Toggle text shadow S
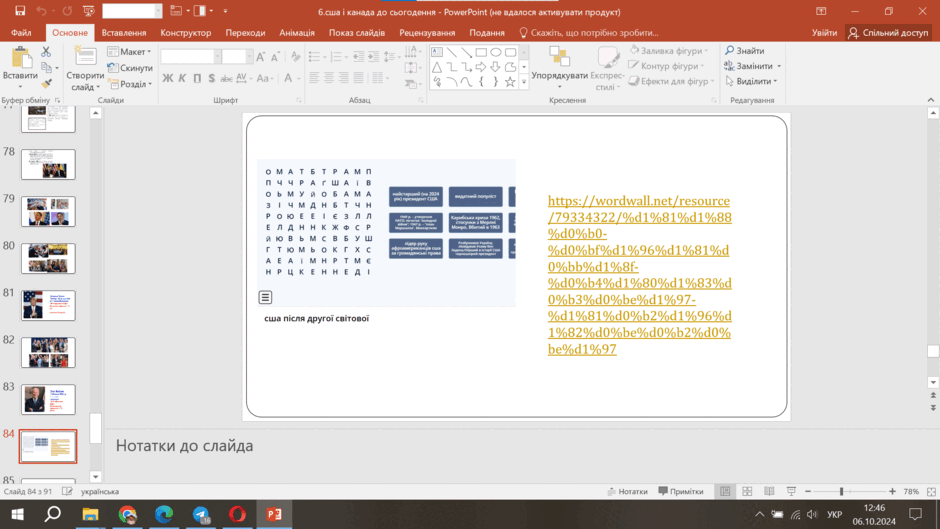 click(x=211, y=78)
